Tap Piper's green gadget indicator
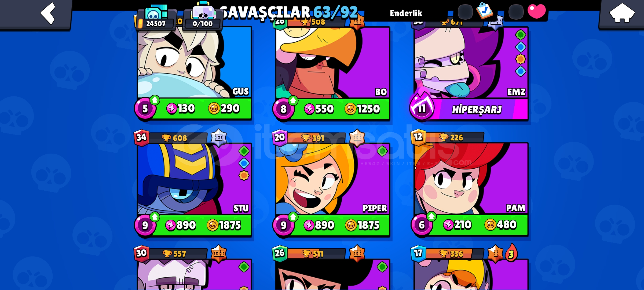644x290 pixels. (382, 151)
